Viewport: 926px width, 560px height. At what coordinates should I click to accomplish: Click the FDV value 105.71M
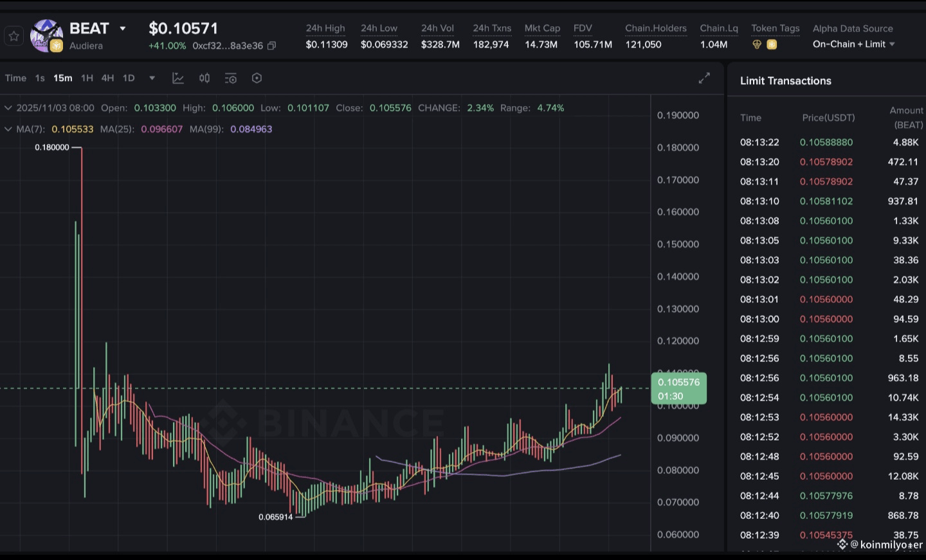[x=593, y=44]
